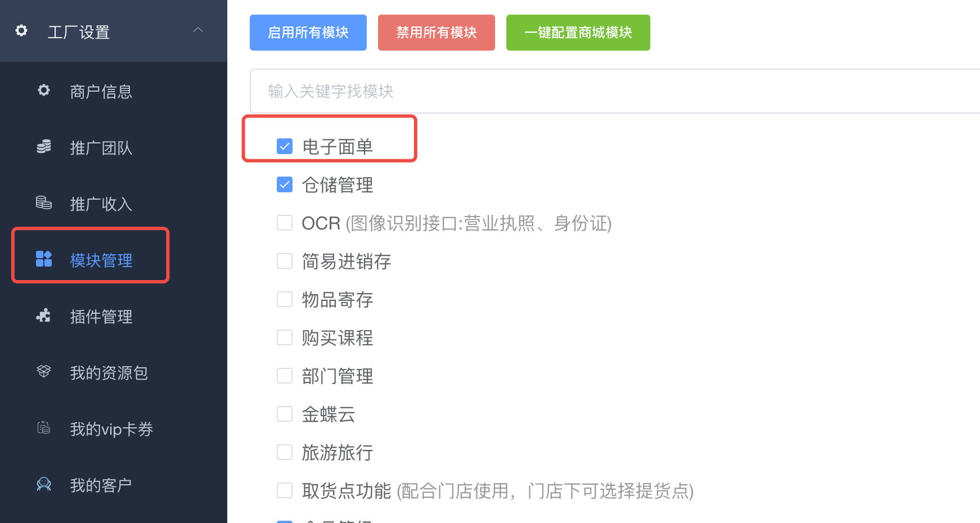980x523 pixels.
Task: Enable the OCR module checkbox
Action: (285, 223)
